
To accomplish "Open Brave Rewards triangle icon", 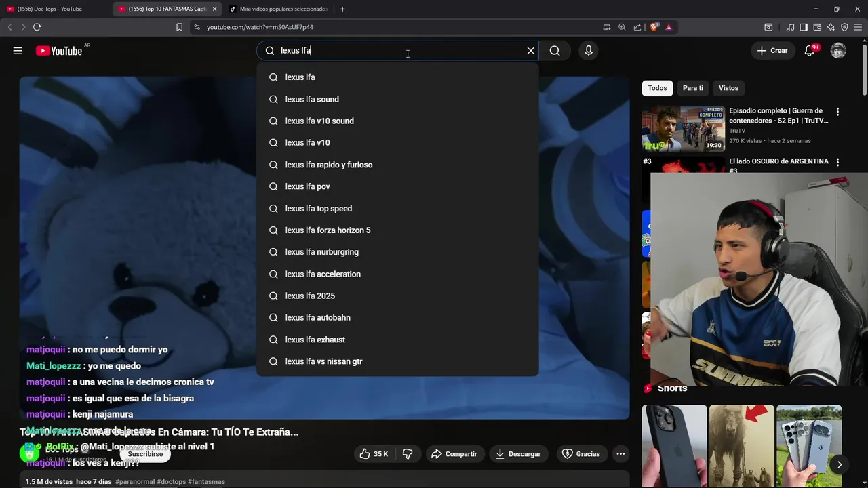I will [x=669, y=27].
